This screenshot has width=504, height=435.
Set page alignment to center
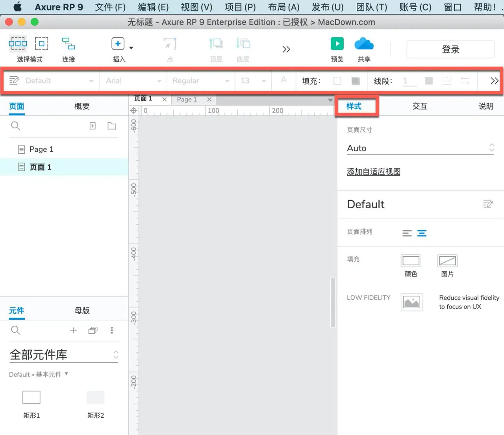tap(422, 233)
